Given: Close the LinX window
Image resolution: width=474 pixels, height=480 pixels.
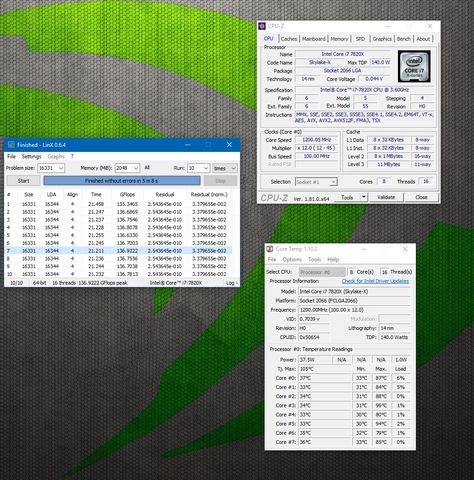Looking at the screenshot, I should (229, 145).
